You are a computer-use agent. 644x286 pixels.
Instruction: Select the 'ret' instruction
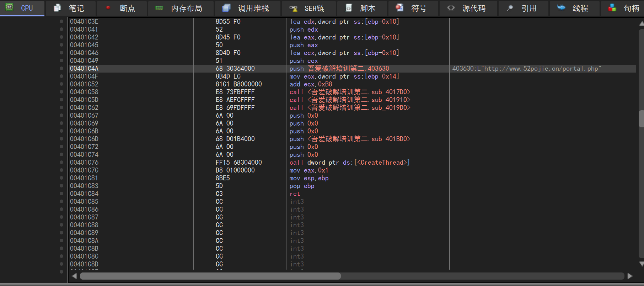(295, 194)
